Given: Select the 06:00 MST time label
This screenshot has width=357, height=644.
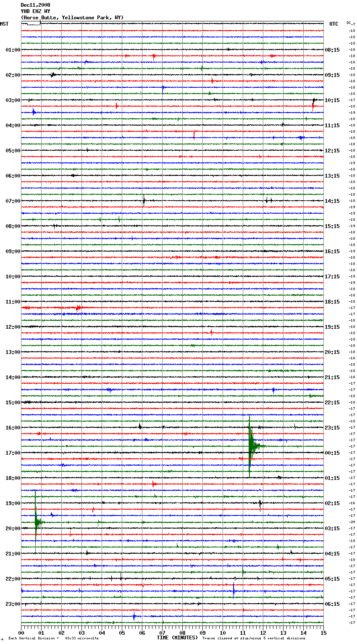Looking at the screenshot, I should [x=13, y=176].
